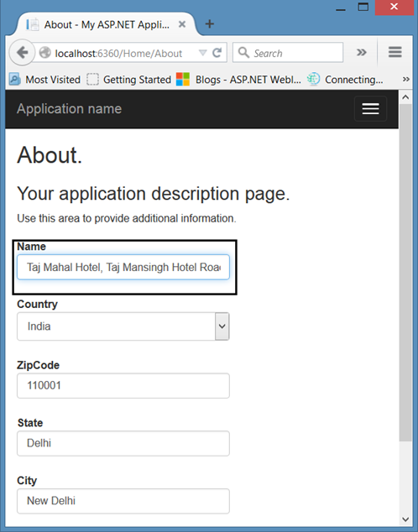Click the Country label

tap(37, 304)
